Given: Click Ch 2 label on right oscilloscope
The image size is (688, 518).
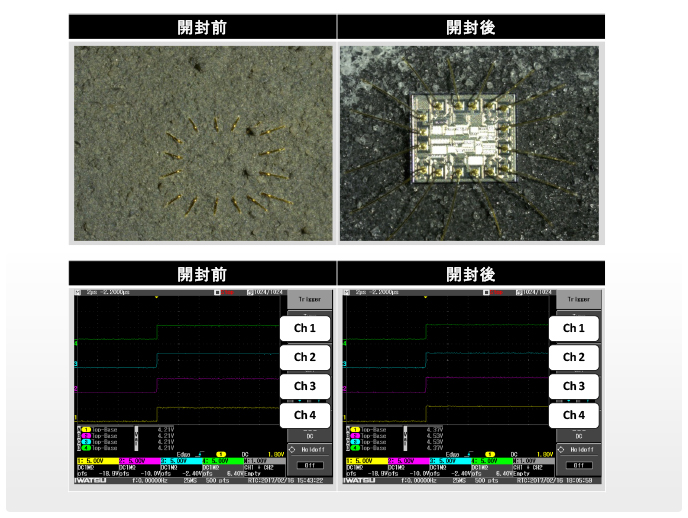Looking at the screenshot, I should pyautogui.click(x=574, y=357).
